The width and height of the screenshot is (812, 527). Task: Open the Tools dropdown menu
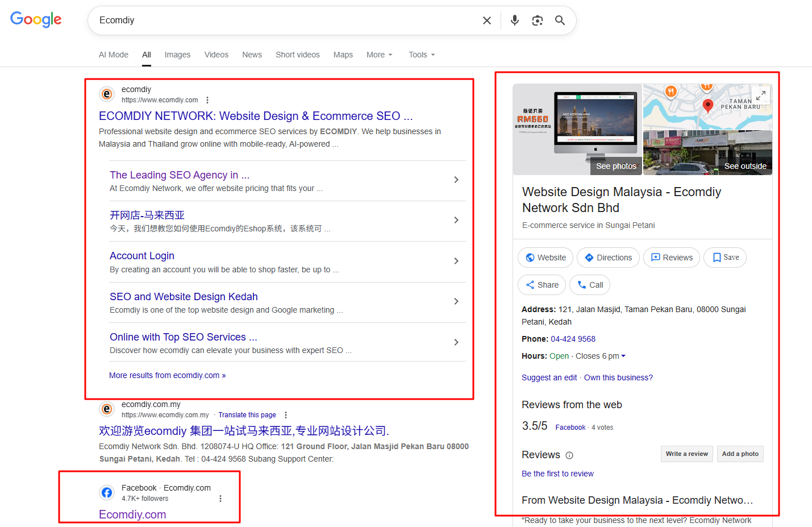pyautogui.click(x=422, y=55)
